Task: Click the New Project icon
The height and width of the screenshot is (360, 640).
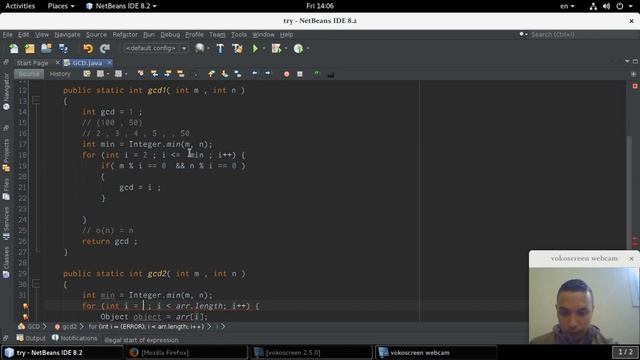Action: [30, 49]
